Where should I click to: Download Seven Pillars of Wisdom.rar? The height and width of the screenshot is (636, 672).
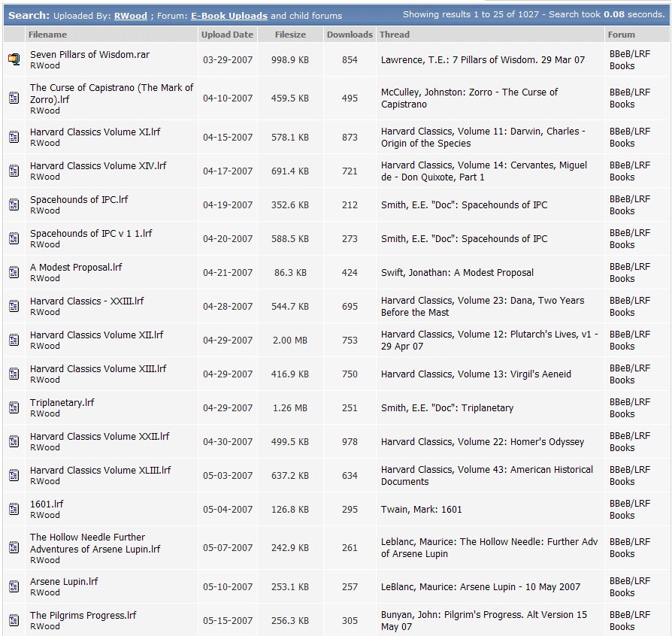pyautogui.click(x=89, y=54)
